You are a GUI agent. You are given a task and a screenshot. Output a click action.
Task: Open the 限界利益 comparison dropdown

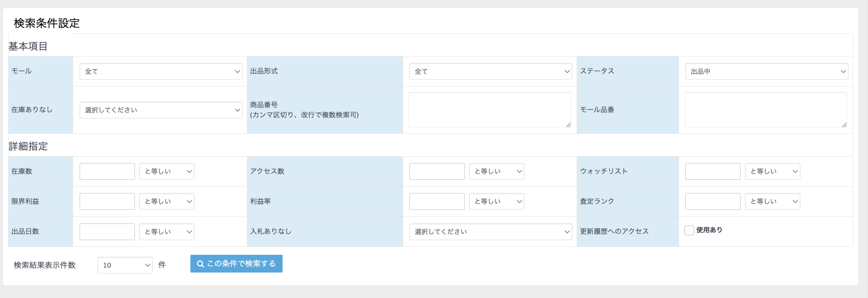coord(166,202)
